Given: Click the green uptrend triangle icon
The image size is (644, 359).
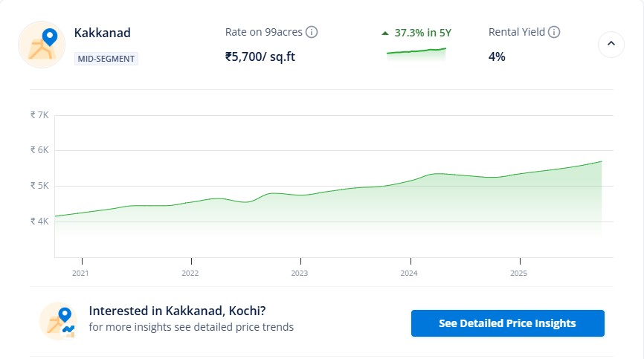Looking at the screenshot, I should 384,33.
